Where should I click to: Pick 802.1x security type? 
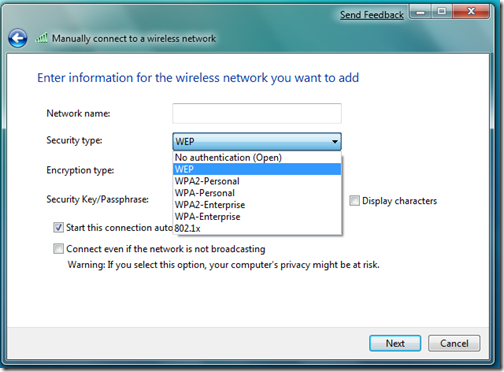[257, 228]
